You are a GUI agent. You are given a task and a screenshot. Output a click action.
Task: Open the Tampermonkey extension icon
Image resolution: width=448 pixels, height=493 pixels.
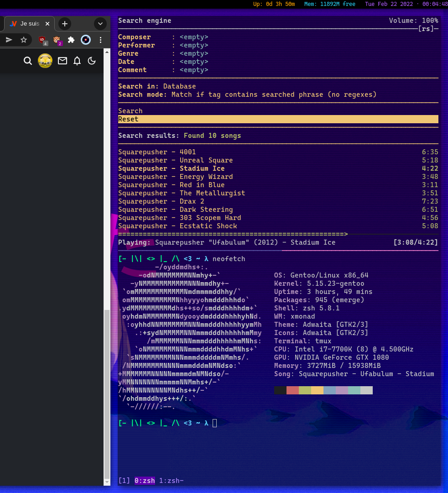tap(57, 40)
